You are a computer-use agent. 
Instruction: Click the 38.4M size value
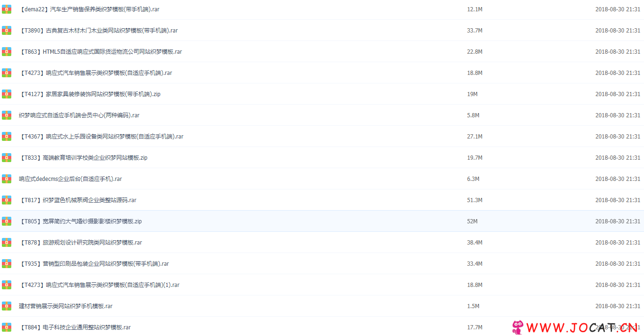[475, 243]
